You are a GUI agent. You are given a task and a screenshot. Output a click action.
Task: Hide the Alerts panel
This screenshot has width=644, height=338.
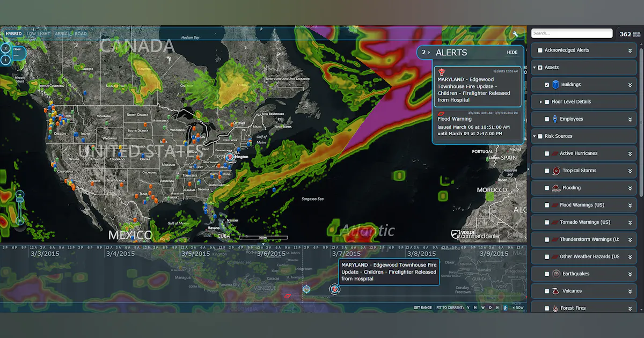(512, 53)
